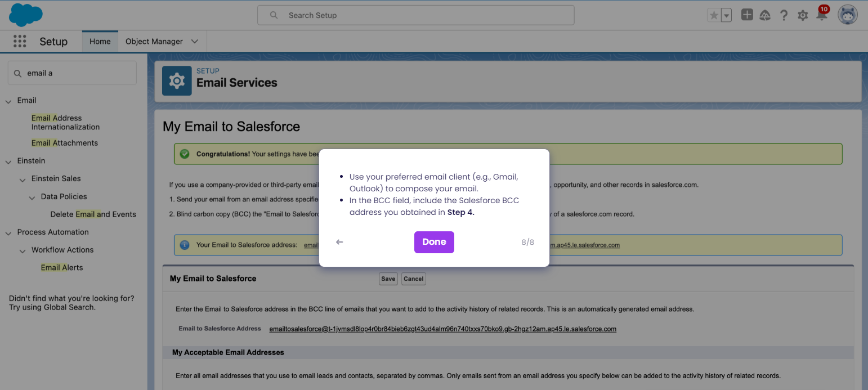Open the App Launcher grid icon
This screenshot has height=390, width=868.
tap(20, 41)
